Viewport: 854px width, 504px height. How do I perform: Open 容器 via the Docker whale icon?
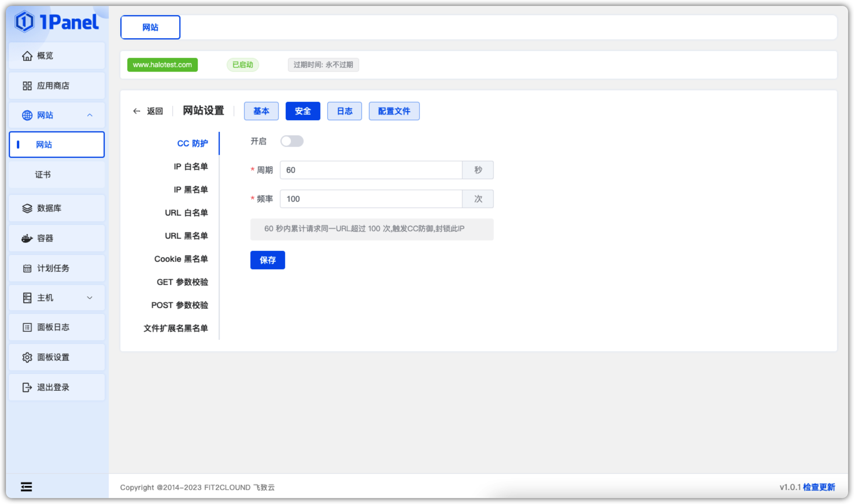tap(27, 238)
